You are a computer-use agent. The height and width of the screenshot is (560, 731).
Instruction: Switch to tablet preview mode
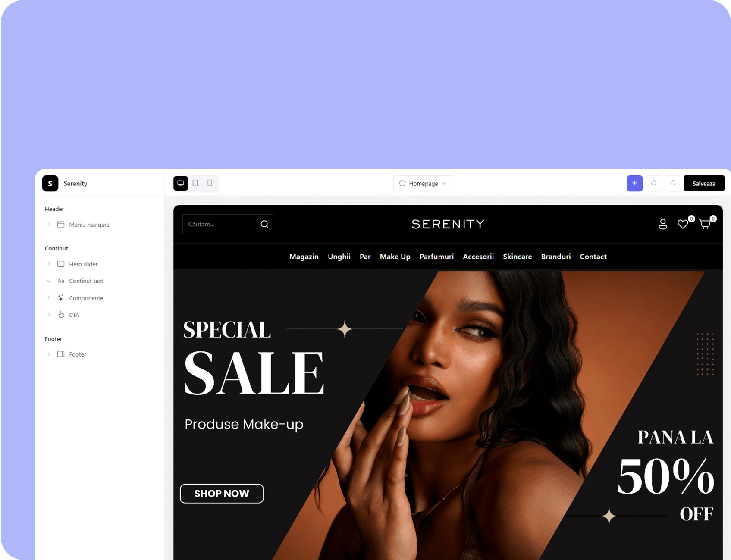pyautogui.click(x=195, y=183)
